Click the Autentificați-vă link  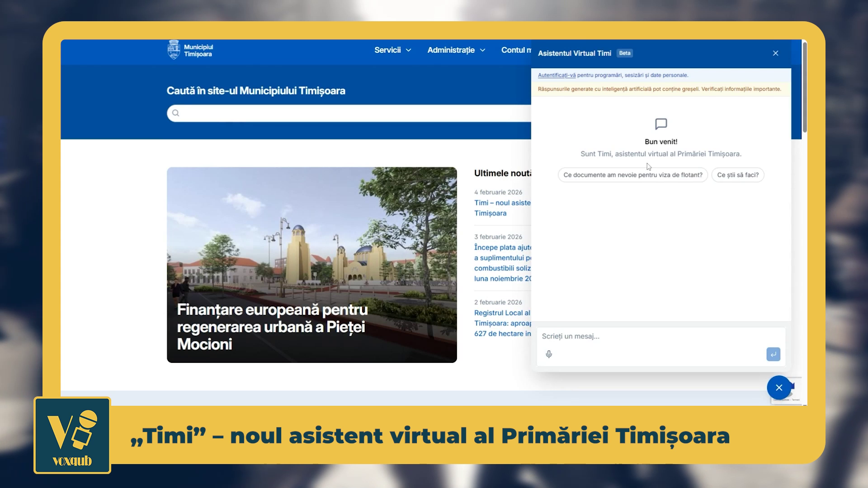click(x=557, y=75)
